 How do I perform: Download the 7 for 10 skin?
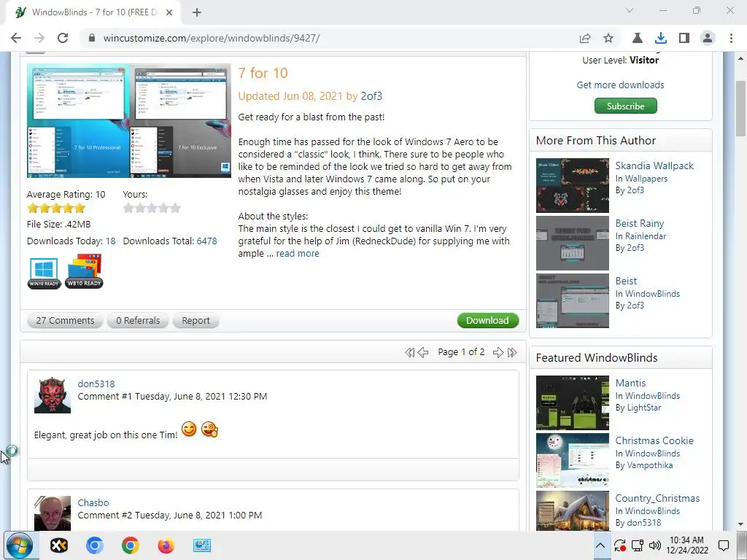487,321
